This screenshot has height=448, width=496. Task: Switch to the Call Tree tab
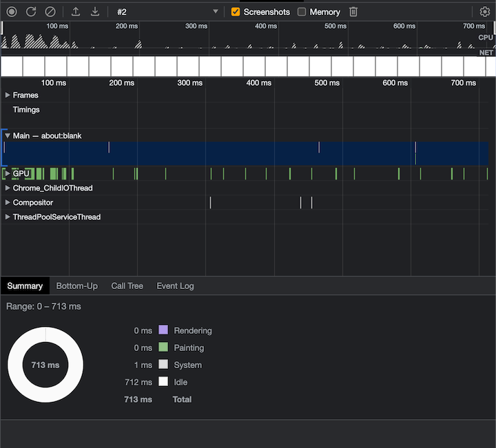pos(127,286)
